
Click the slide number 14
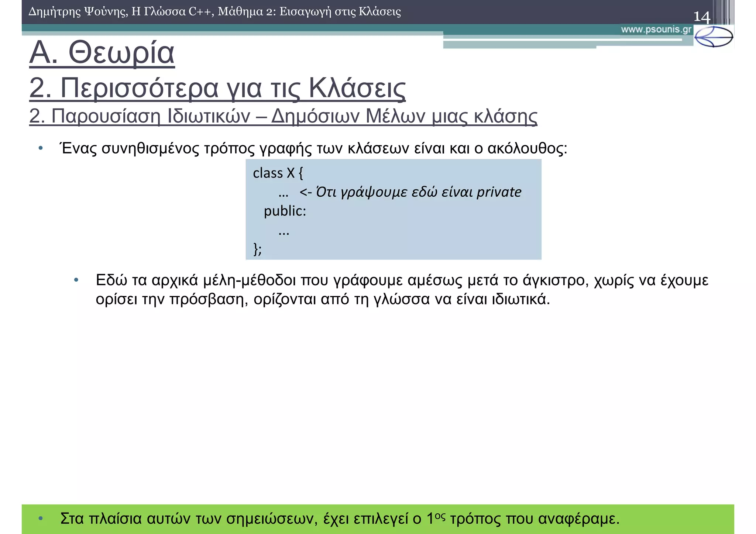701,17
